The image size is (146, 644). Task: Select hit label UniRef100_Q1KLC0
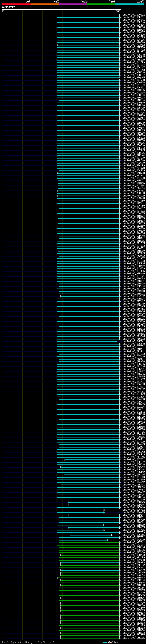[x=134, y=100]
